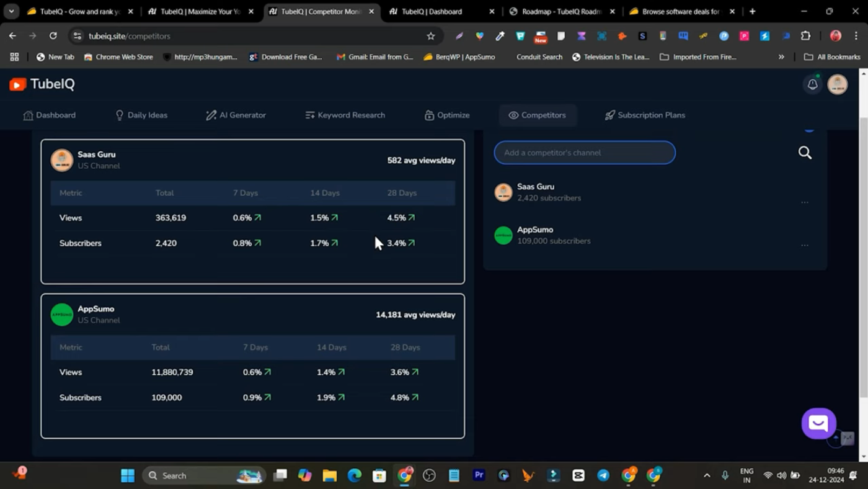Open the All Bookmarks folder
868x489 pixels.
[832, 56]
